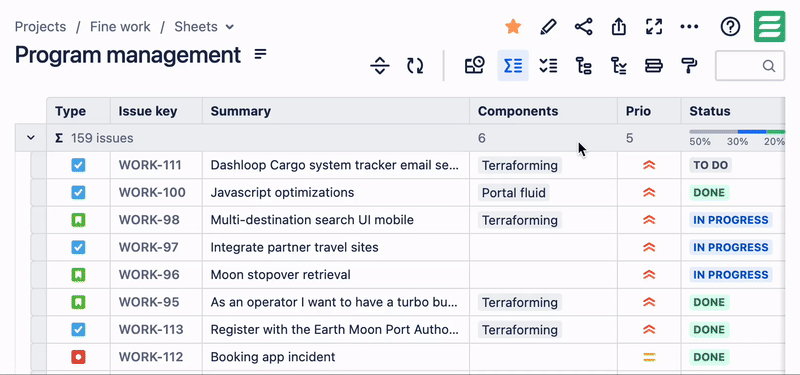
Task: Open issue WORK-95 link
Action: 149,303
